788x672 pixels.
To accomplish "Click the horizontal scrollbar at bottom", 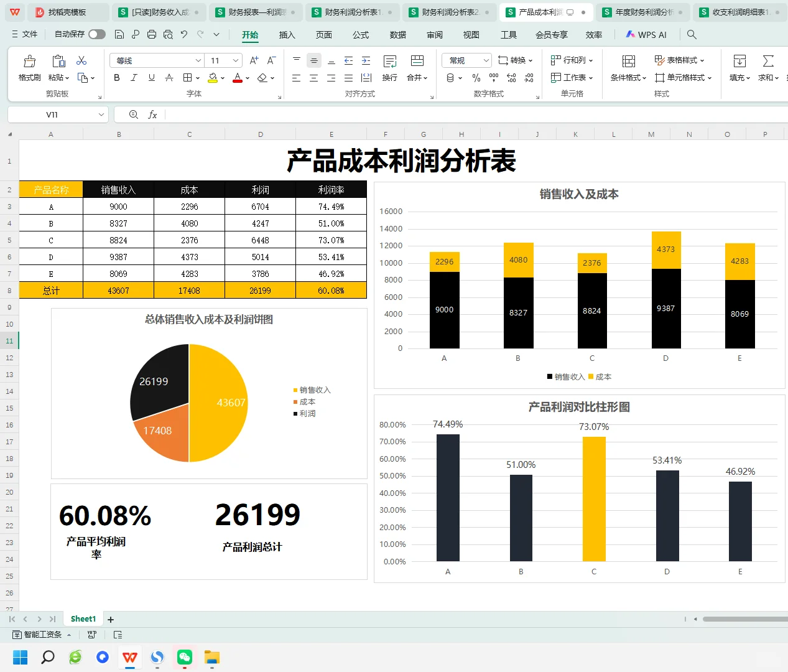I will click(x=745, y=619).
